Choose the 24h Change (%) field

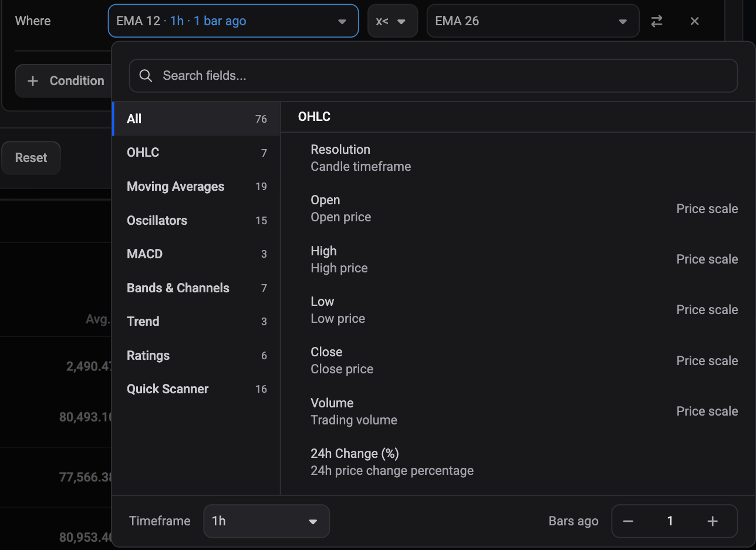[518, 462]
